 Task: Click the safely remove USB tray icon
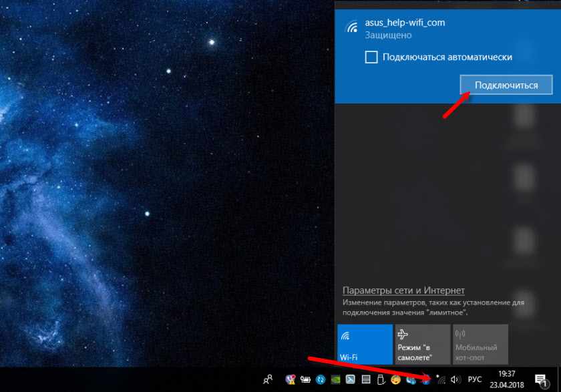381,379
